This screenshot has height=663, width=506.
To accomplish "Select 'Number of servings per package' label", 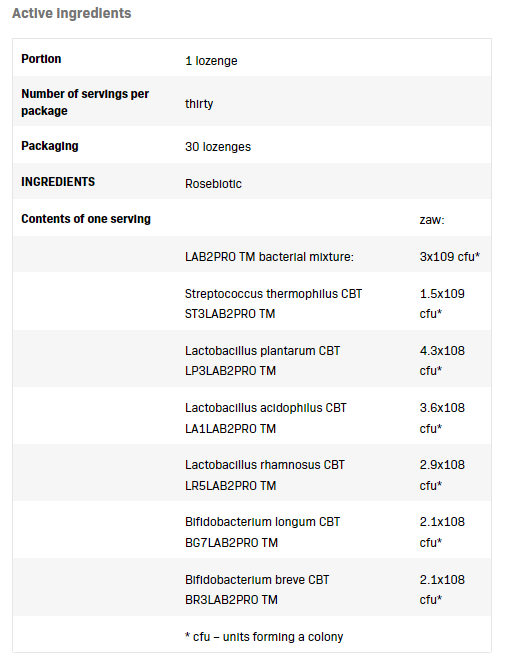I will click(85, 102).
